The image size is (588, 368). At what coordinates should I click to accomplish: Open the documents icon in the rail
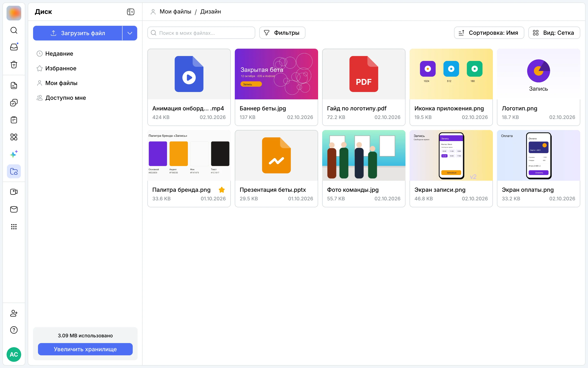pos(14,85)
